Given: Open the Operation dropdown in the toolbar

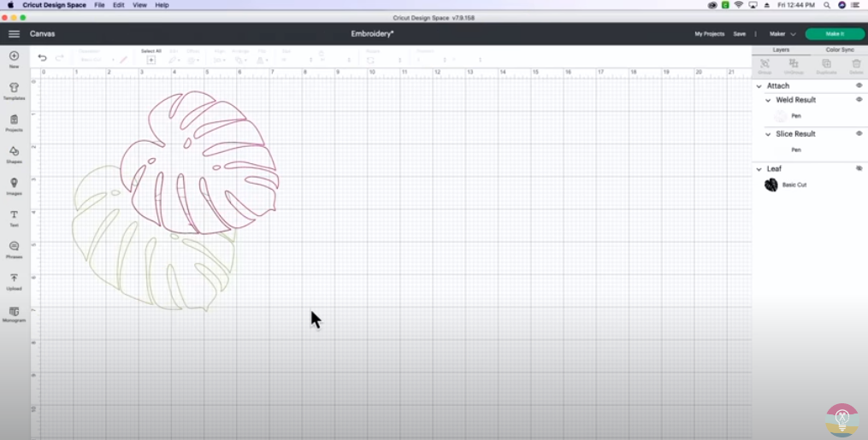Looking at the screenshot, I should pos(97,60).
